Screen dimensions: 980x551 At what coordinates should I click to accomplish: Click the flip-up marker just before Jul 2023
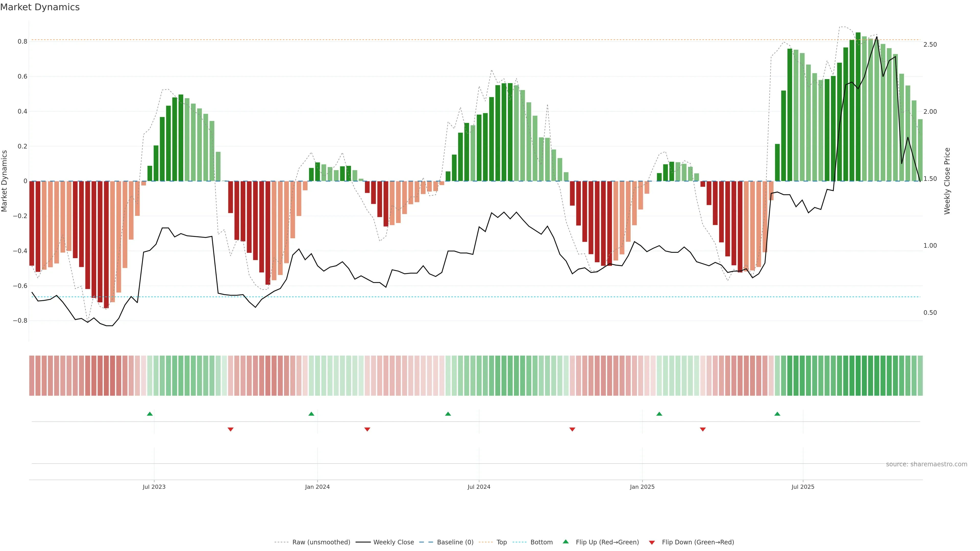[x=150, y=414]
